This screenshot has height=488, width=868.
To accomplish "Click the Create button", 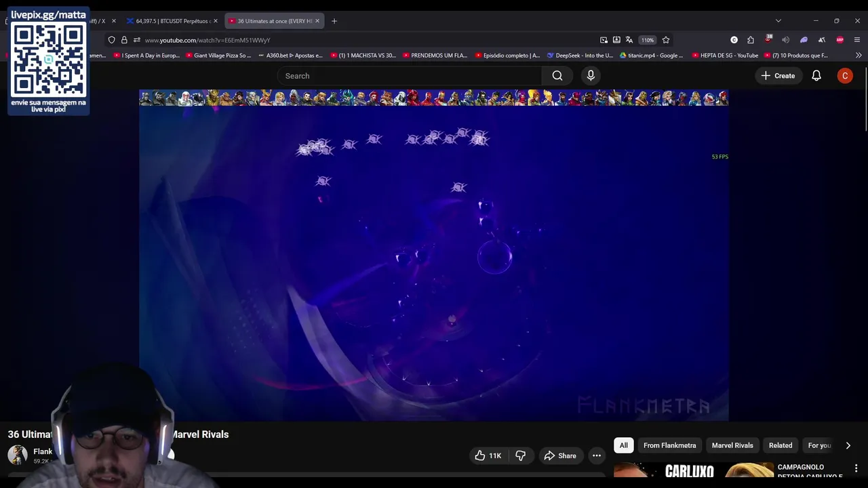I will pyautogui.click(x=778, y=76).
